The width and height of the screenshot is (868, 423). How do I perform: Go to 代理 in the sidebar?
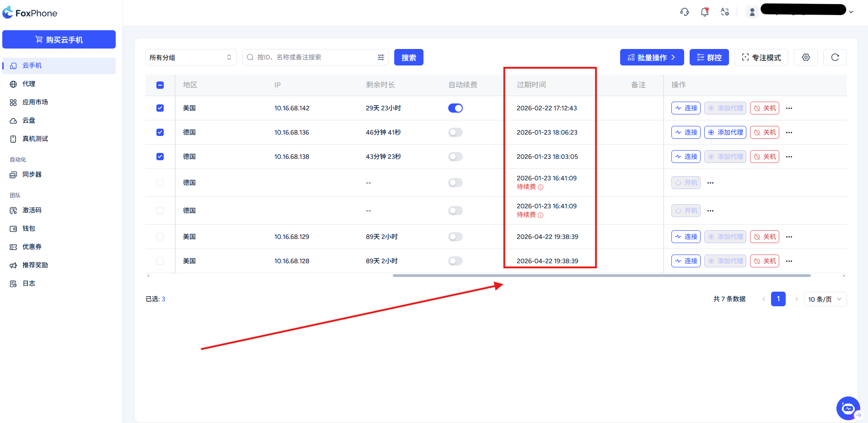(29, 84)
